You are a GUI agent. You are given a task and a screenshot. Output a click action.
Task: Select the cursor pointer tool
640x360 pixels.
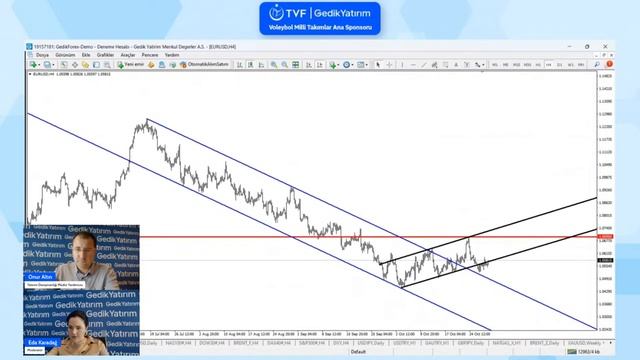coord(378,64)
